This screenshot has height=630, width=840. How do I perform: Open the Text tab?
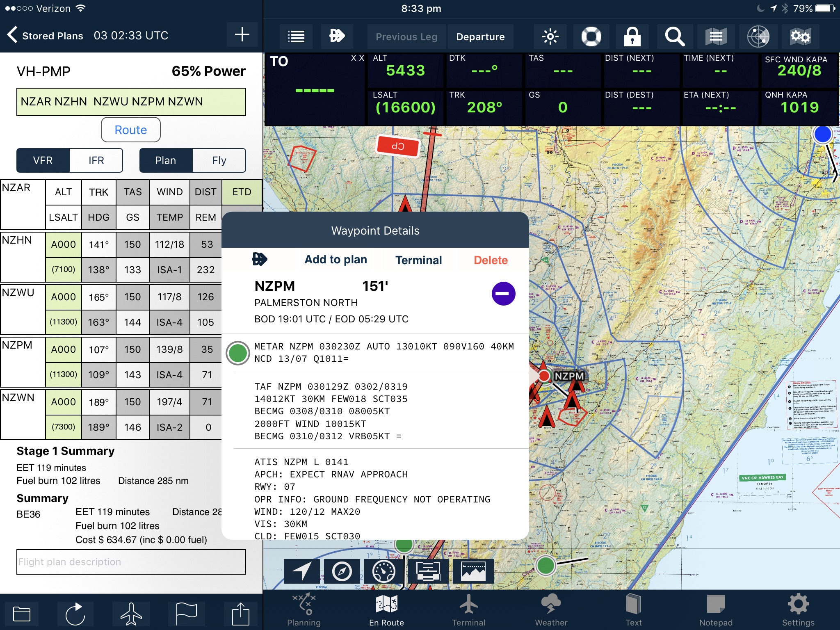634,610
